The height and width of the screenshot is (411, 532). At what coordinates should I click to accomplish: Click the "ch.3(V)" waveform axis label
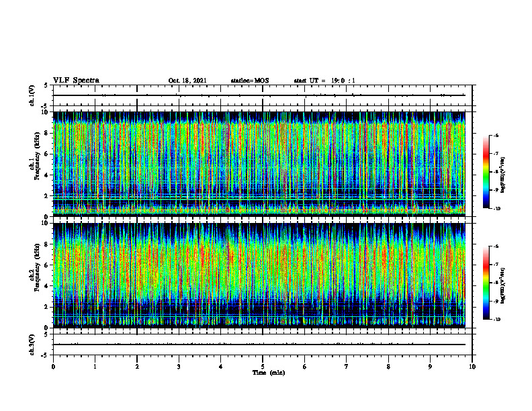[32, 345]
